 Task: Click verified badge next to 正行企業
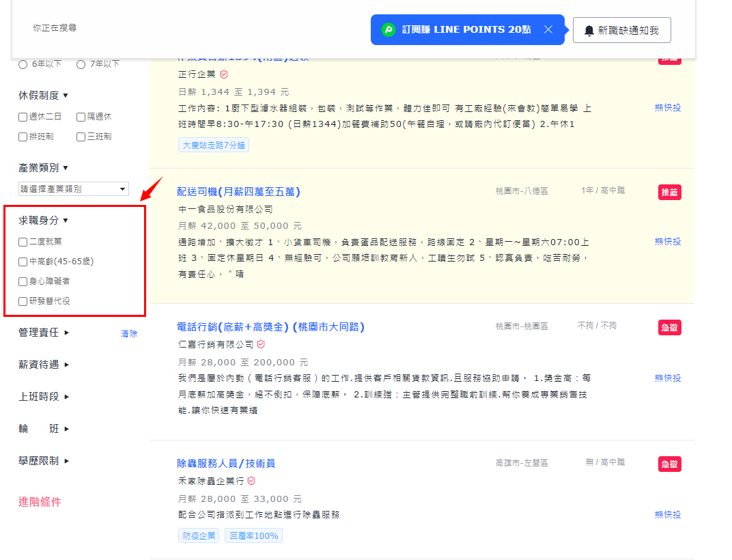click(224, 74)
